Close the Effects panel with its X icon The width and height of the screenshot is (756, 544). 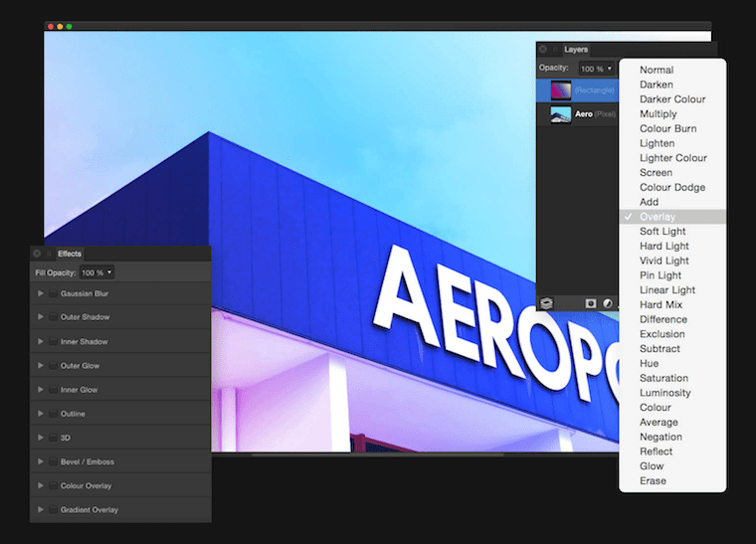pos(37,254)
